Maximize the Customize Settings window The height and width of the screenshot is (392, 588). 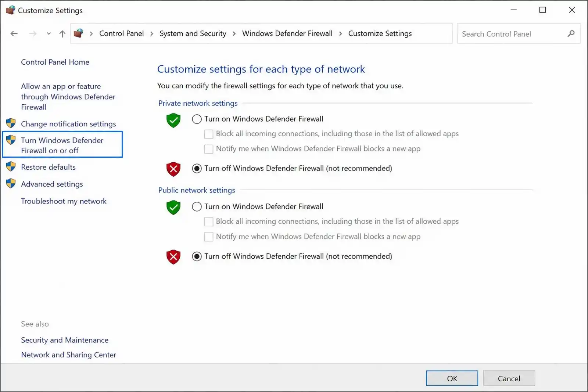click(x=542, y=10)
